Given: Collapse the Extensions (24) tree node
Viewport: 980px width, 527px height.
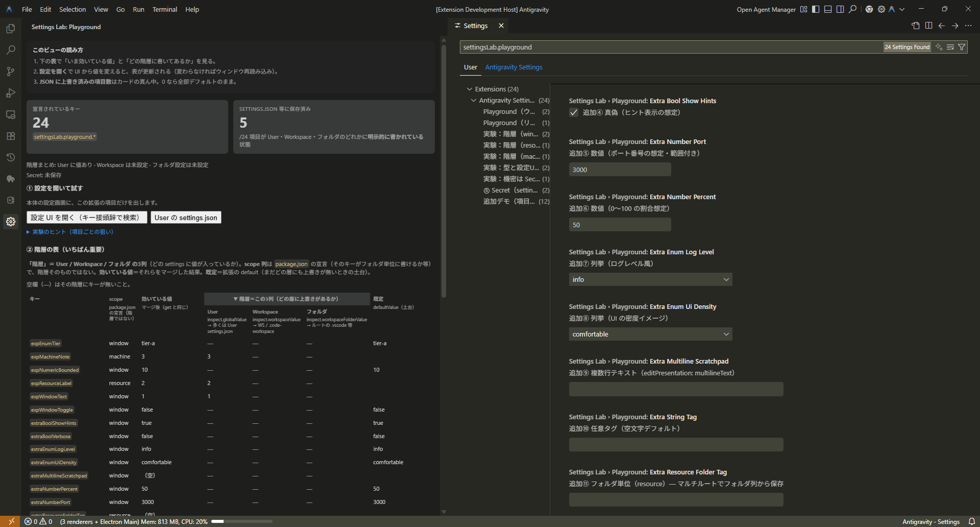Looking at the screenshot, I should point(470,89).
